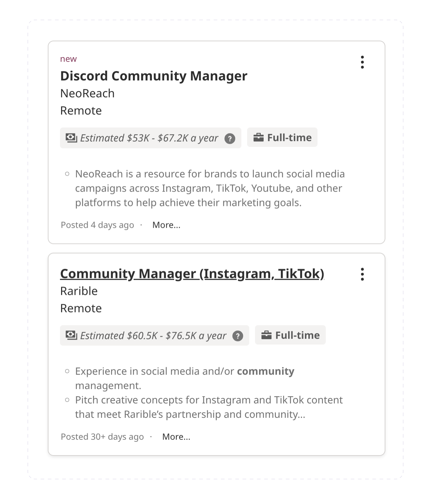Screen dimensions: 431x504
Task: Expand More... on the Rarible posting
Action: [176, 437]
